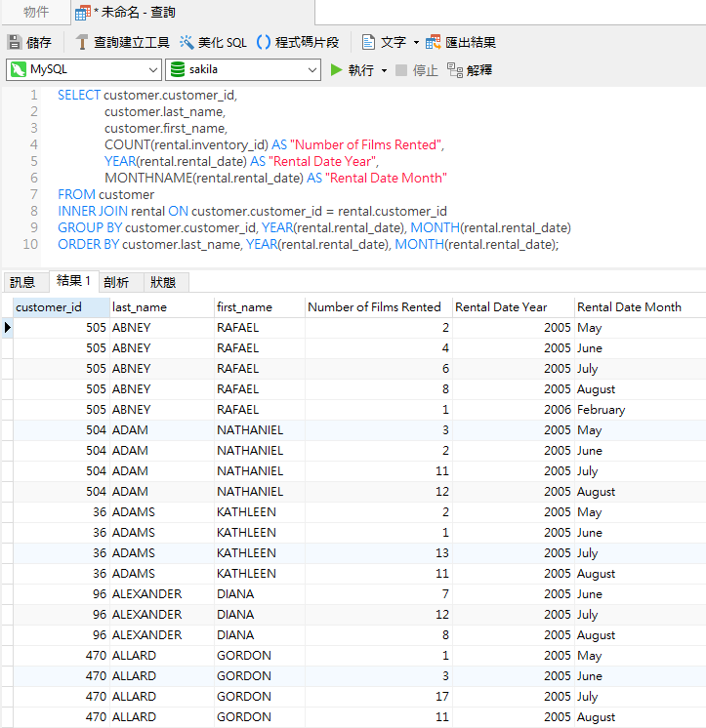Expand the 執行 run options arrow

[x=384, y=70]
